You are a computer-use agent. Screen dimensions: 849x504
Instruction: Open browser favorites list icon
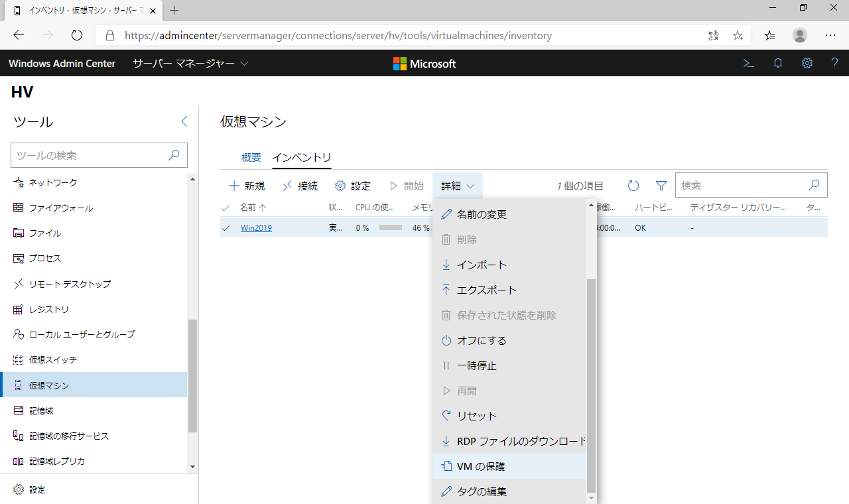769,36
